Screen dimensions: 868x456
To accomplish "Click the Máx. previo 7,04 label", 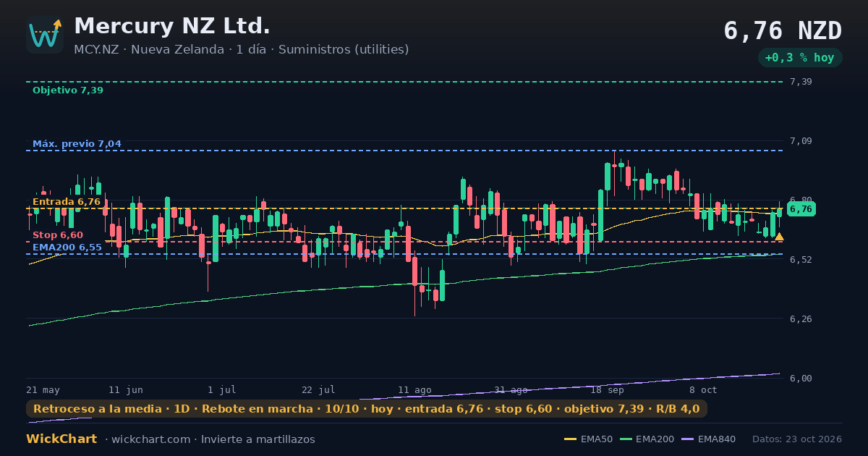I will pos(77,144).
